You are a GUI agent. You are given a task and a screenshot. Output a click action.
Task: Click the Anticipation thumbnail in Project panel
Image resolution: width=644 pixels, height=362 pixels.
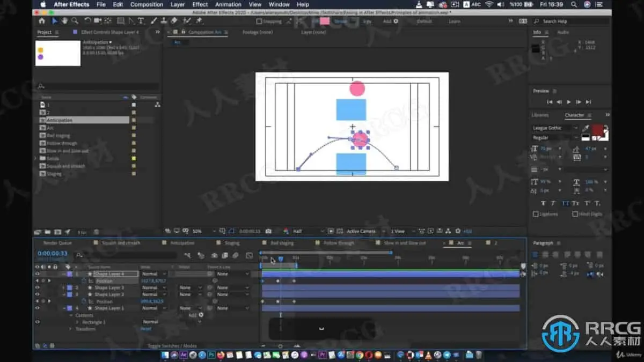coord(58,53)
